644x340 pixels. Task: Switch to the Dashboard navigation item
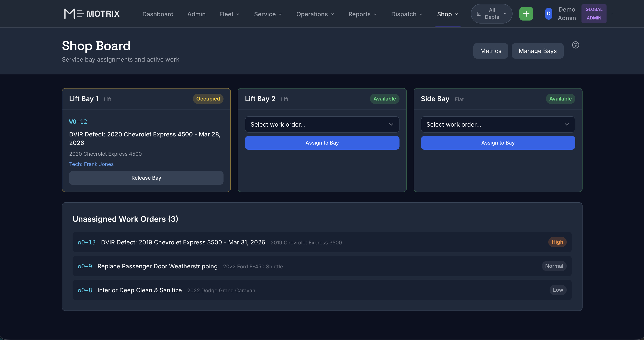[x=158, y=14]
